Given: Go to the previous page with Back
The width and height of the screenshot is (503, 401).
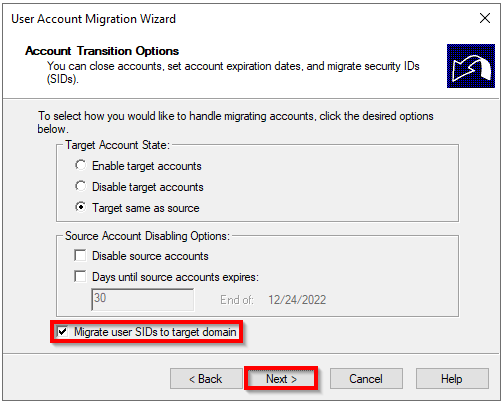Looking at the screenshot, I should coord(206,379).
